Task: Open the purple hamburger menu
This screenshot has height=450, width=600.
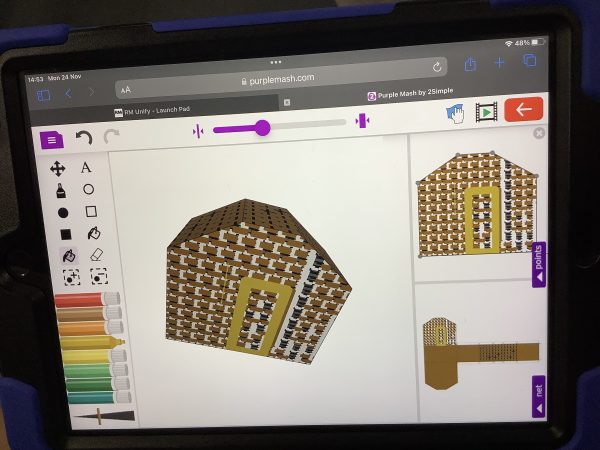Action: (52, 140)
